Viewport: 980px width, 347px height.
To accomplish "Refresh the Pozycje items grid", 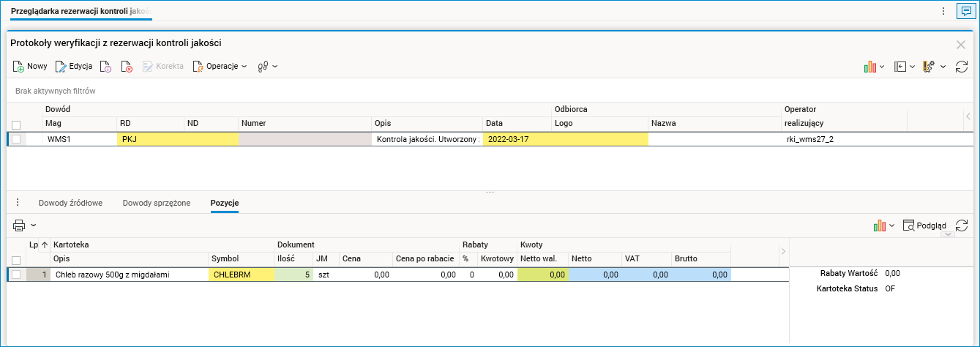I will pos(962,225).
